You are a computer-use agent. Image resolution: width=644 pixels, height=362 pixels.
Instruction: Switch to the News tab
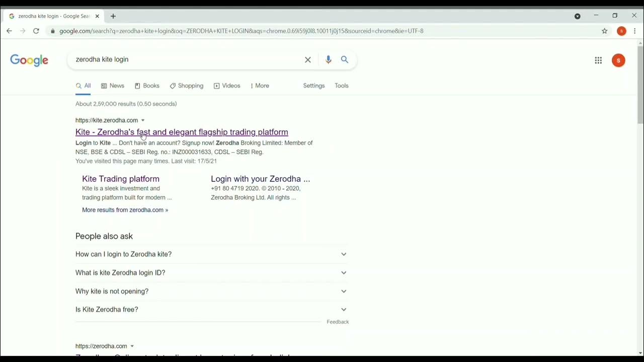coord(113,86)
